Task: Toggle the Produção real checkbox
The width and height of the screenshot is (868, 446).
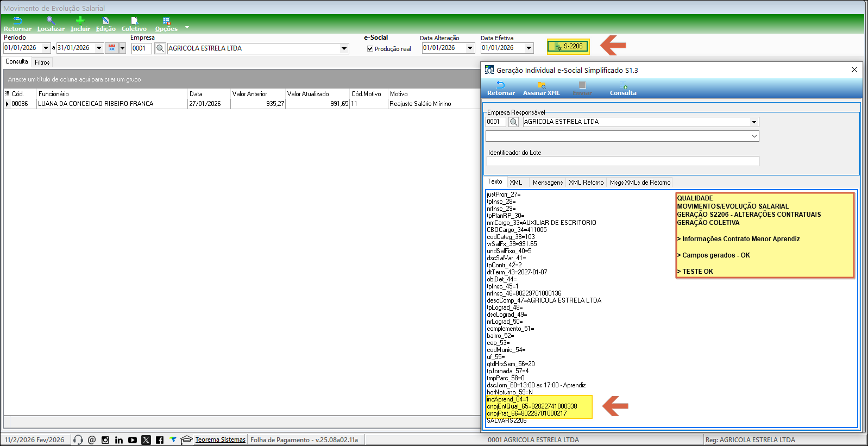Action: [x=370, y=49]
